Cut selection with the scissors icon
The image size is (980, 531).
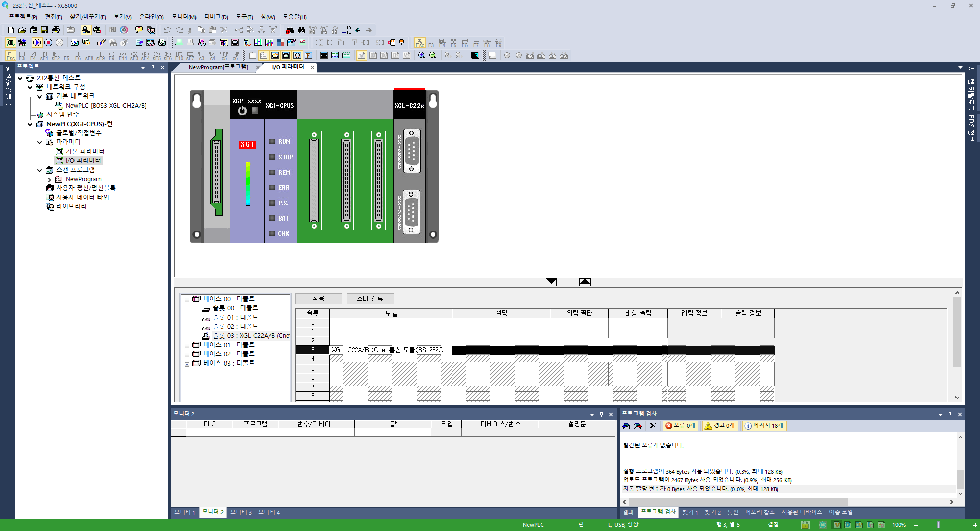click(190, 30)
